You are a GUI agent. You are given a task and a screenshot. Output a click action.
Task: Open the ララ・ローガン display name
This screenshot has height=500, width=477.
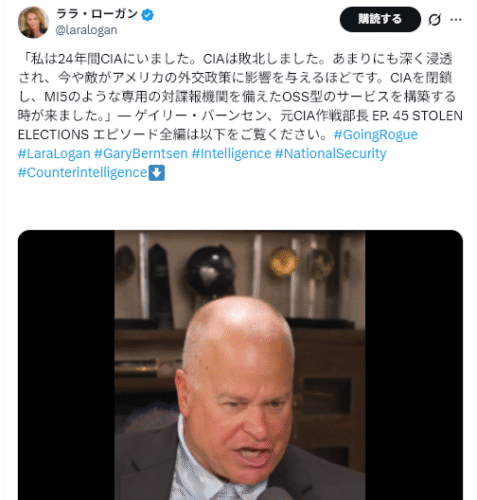97,14
